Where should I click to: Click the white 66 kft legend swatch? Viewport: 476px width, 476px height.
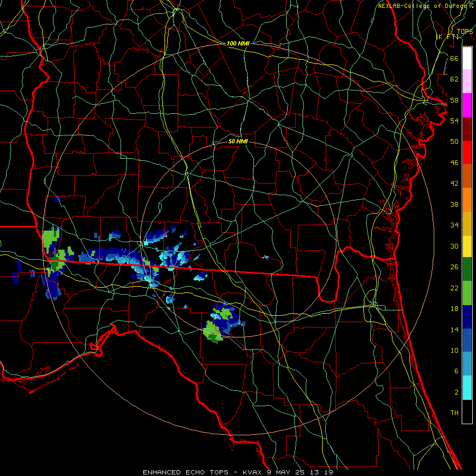pos(467,58)
